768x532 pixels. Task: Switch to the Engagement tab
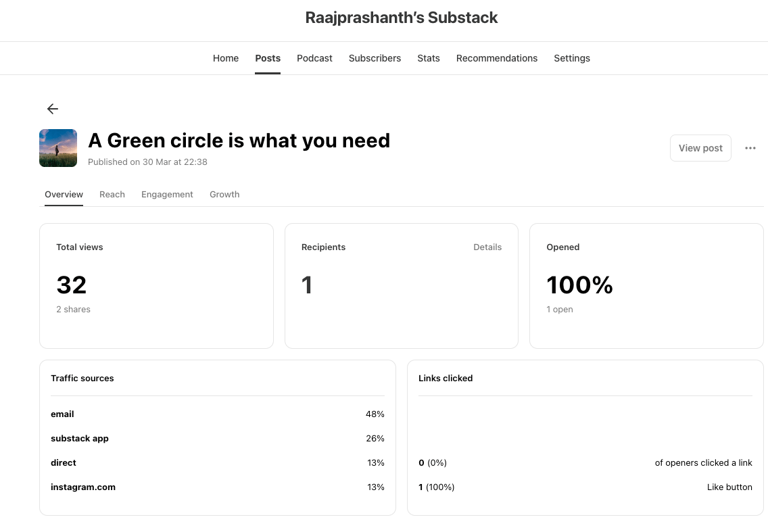tap(167, 195)
